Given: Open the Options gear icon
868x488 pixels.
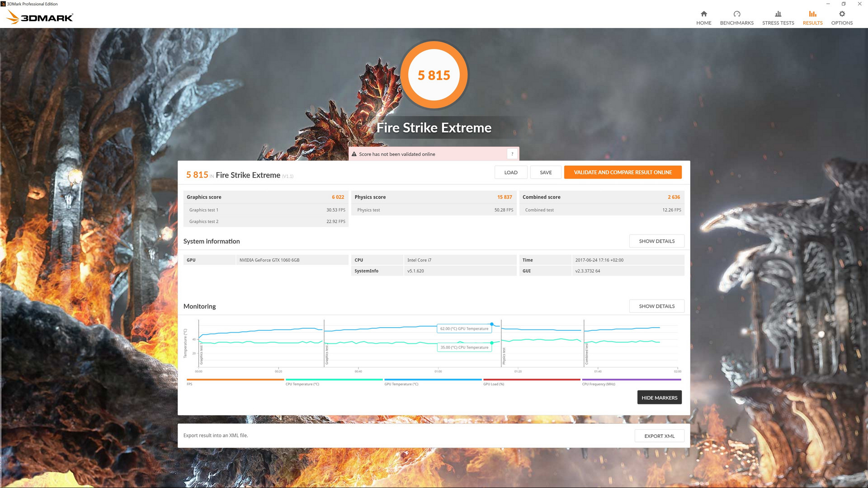Looking at the screenshot, I should point(842,14).
